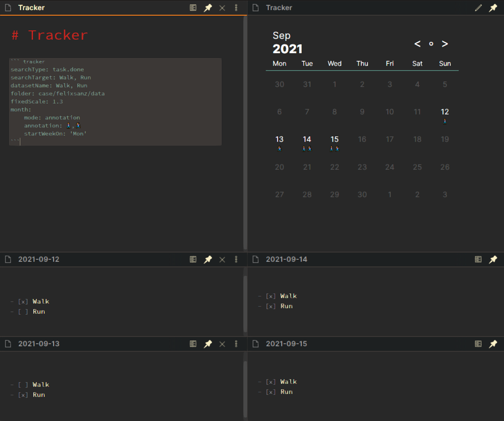
Task: Switch the 2021-09-15 pane to reading view
Action: 478,344
